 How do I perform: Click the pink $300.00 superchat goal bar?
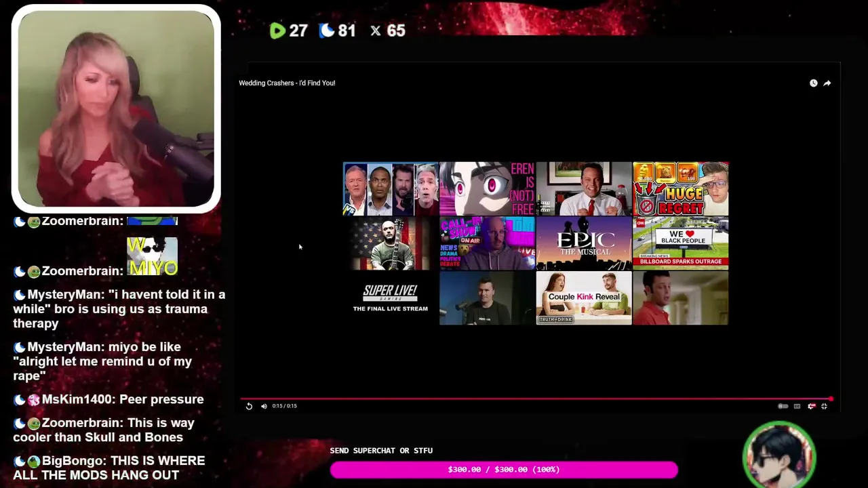tap(504, 470)
